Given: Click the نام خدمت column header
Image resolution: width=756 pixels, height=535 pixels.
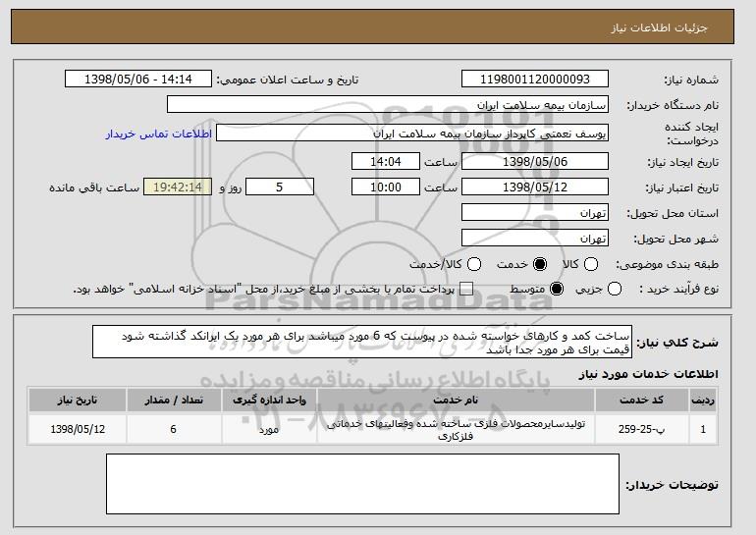Looking at the screenshot, I should pos(456,401).
